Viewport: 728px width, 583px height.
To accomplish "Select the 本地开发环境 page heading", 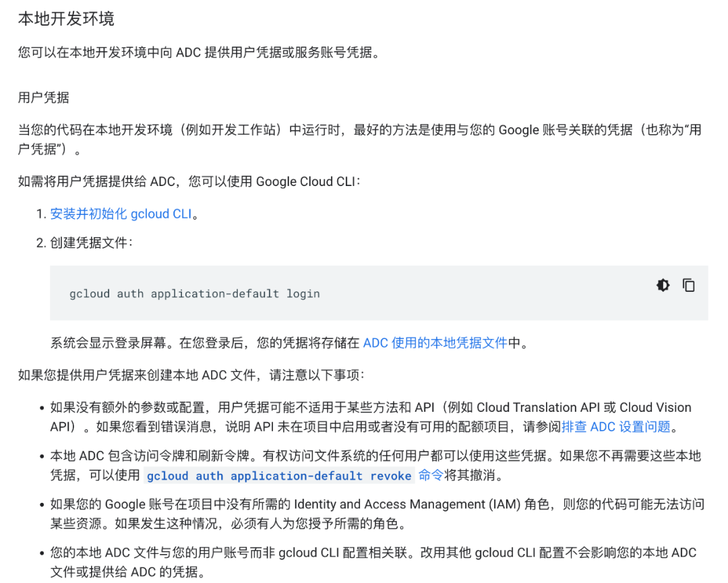I will pos(65,19).
